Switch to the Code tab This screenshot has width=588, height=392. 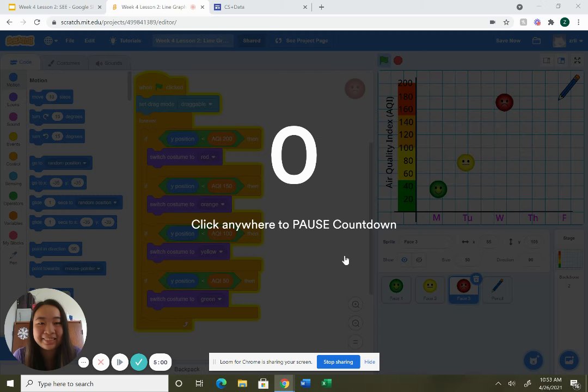[21, 62]
